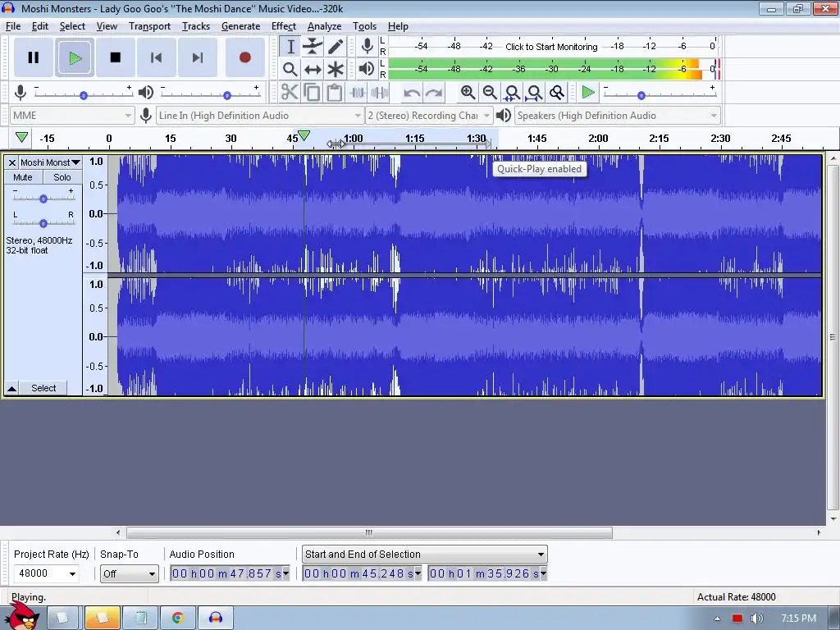Open Start and End of Selection dropdown

[425, 554]
